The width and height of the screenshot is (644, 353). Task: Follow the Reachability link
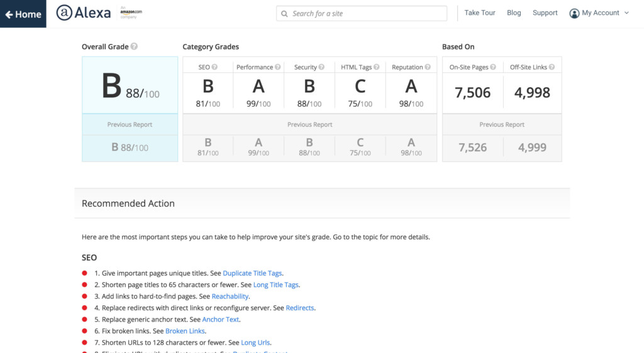pyautogui.click(x=230, y=296)
